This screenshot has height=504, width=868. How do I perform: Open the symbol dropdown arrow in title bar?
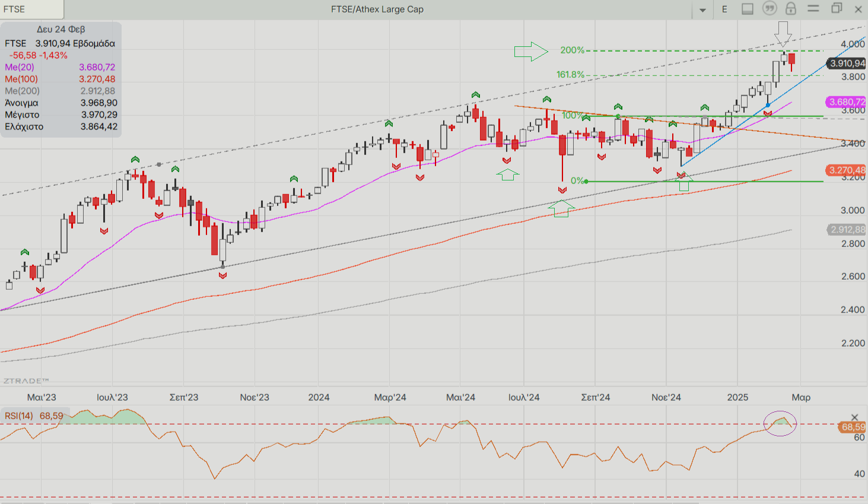point(702,9)
